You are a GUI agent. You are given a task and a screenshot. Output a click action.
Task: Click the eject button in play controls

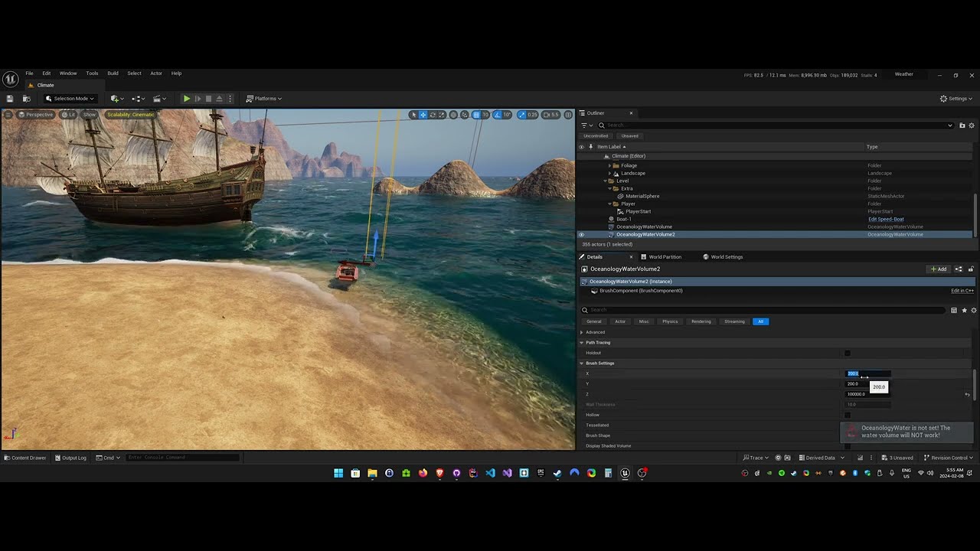[x=219, y=99]
